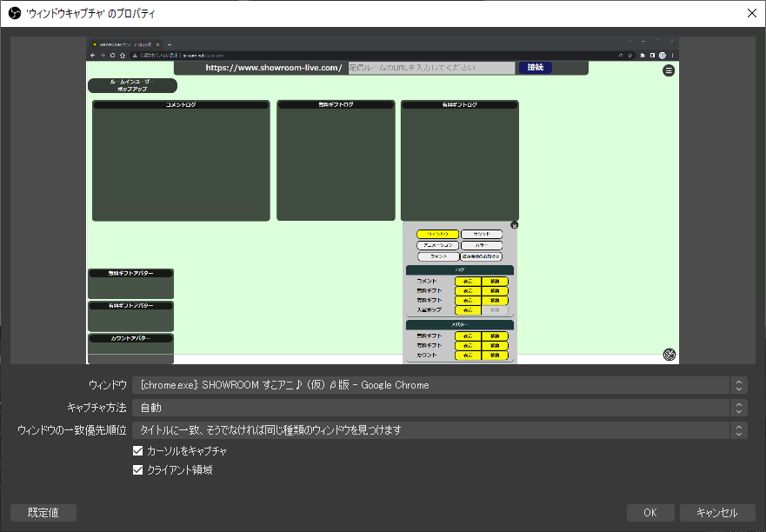766x532 pixels.
Task: Click Chrome's new tab plus icon
Action: 170,44
